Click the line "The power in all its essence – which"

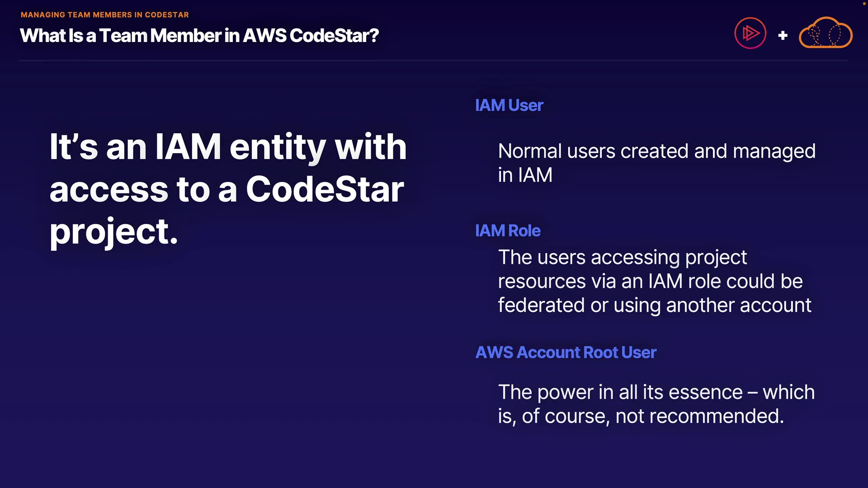[x=656, y=392]
